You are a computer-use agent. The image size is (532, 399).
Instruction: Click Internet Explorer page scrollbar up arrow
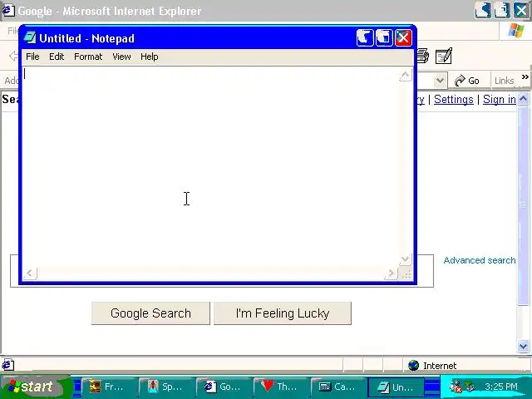(523, 99)
